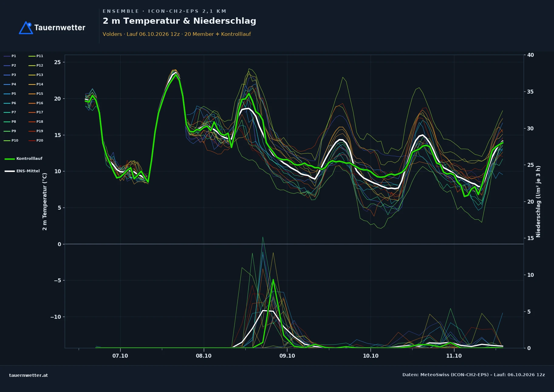Image resolution: width=554 pixels, height=392 pixels.
Task: Click the Tauernwetter mountain logo icon
Action: coord(26,28)
